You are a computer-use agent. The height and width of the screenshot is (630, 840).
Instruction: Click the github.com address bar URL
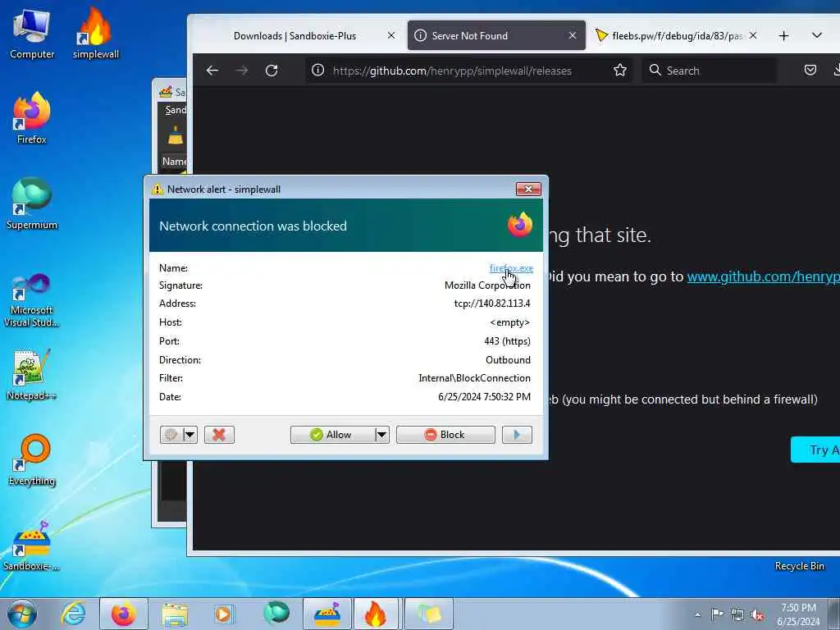(452, 71)
